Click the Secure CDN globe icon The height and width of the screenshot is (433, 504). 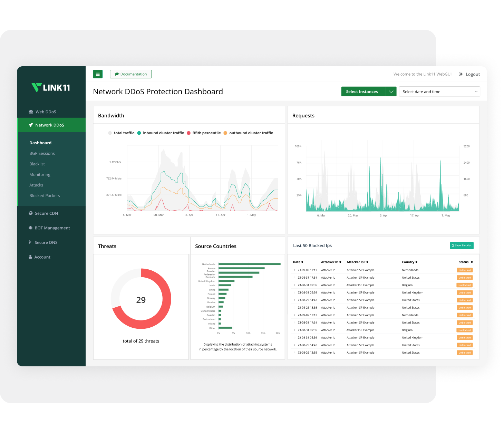pyautogui.click(x=31, y=213)
